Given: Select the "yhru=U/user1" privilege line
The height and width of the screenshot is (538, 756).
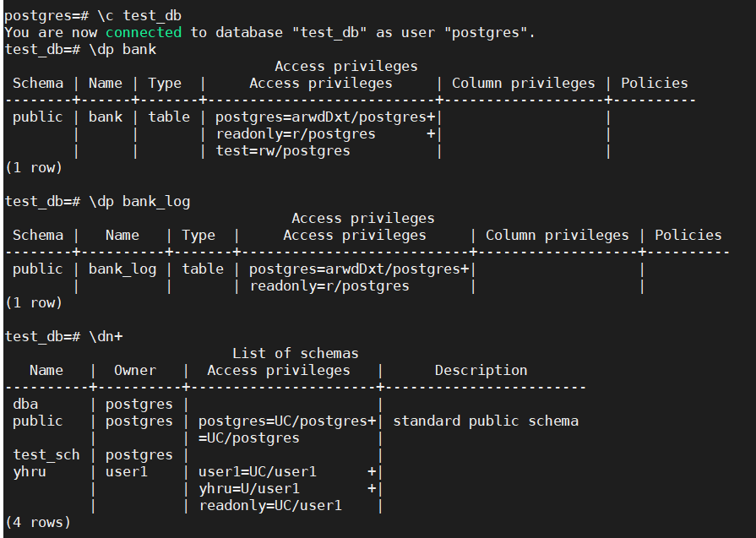Looking at the screenshot, I should 249,488.
